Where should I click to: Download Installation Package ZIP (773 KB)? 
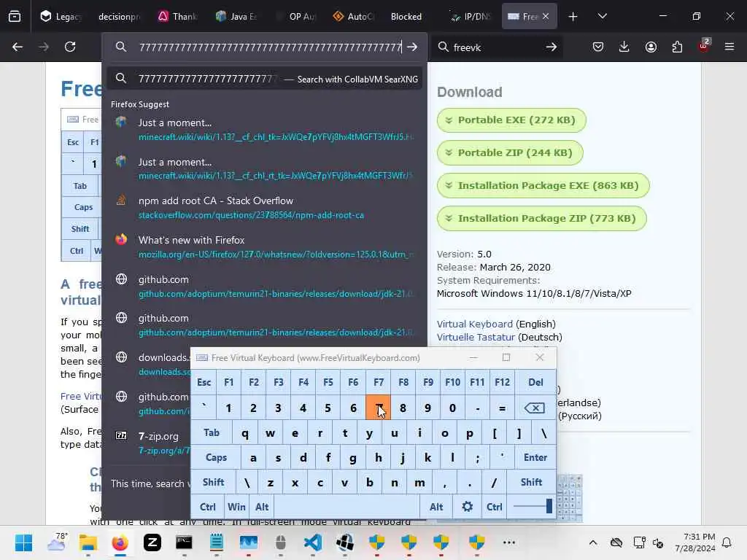coord(542,219)
